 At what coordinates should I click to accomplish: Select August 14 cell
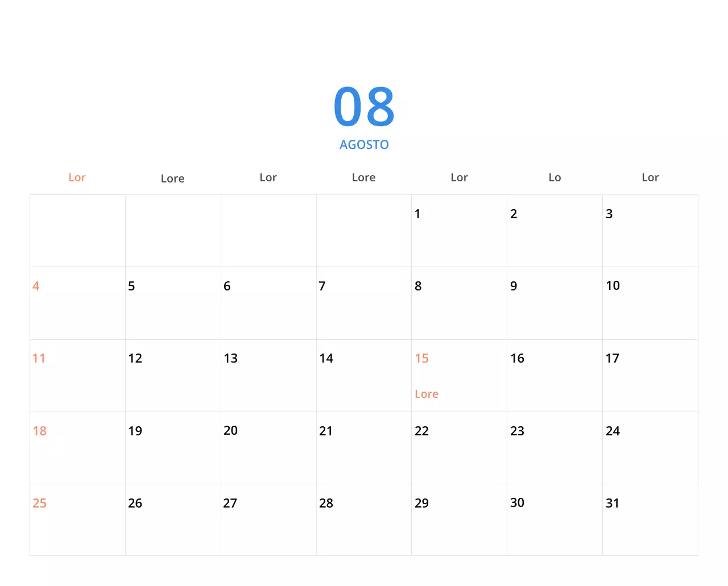pos(363,375)
